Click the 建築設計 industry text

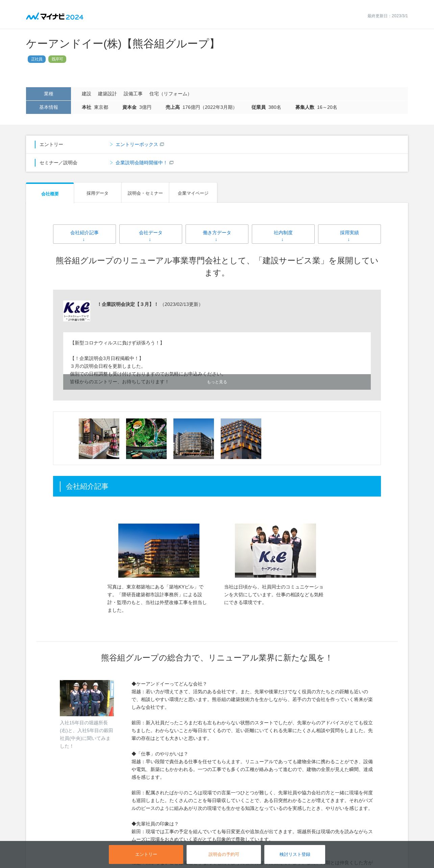pos(107,94)
